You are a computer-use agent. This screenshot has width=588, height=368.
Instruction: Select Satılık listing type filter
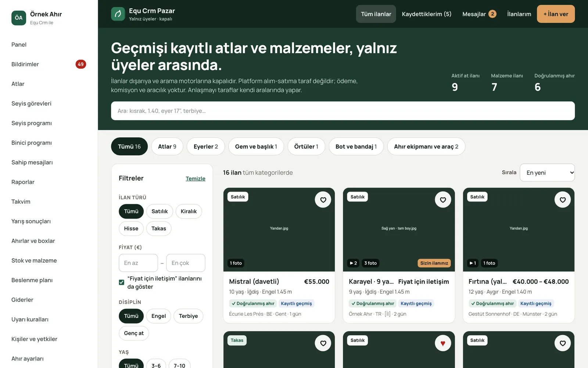point(159,211)
